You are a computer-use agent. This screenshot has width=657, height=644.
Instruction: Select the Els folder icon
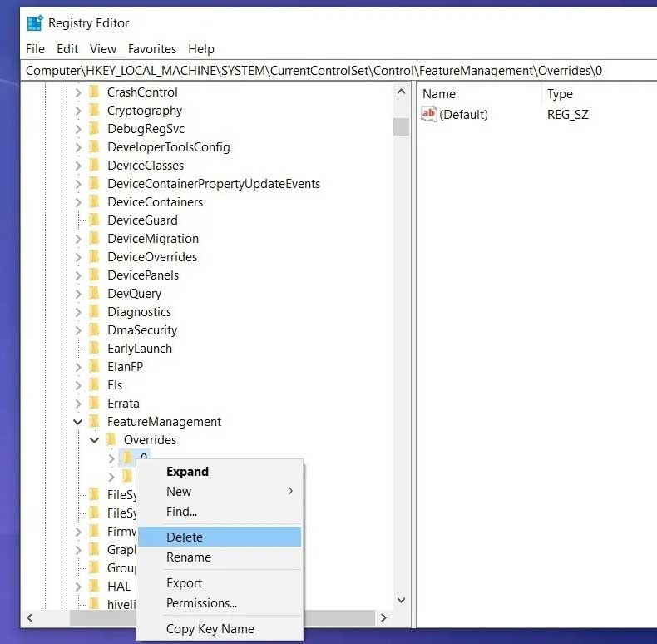95,385
